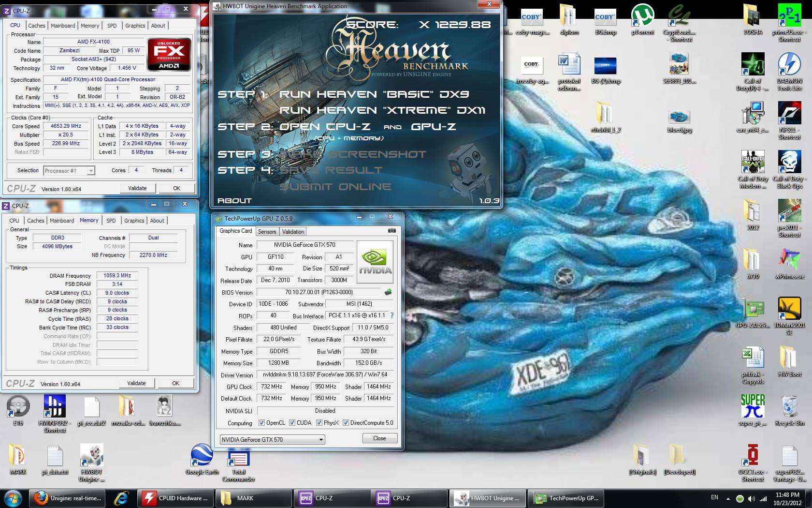Open the Processor #1 selection dropdown

[69, 170]
